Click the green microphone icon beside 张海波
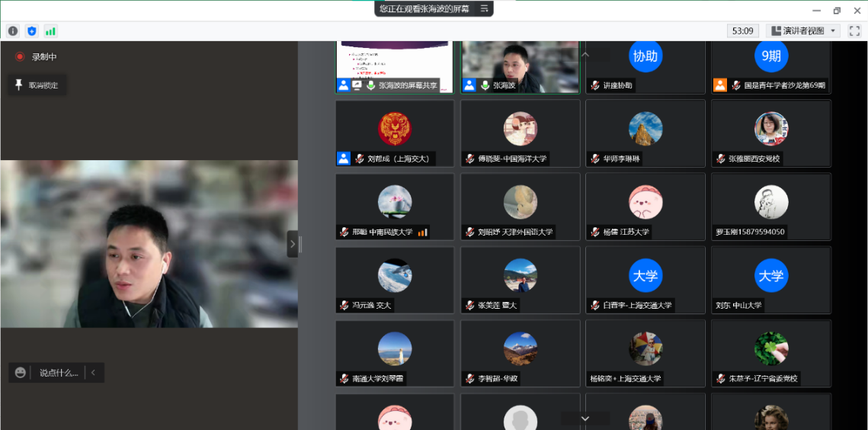The width and height of the screenshot is (868, 430). click(x=485, y=85)
